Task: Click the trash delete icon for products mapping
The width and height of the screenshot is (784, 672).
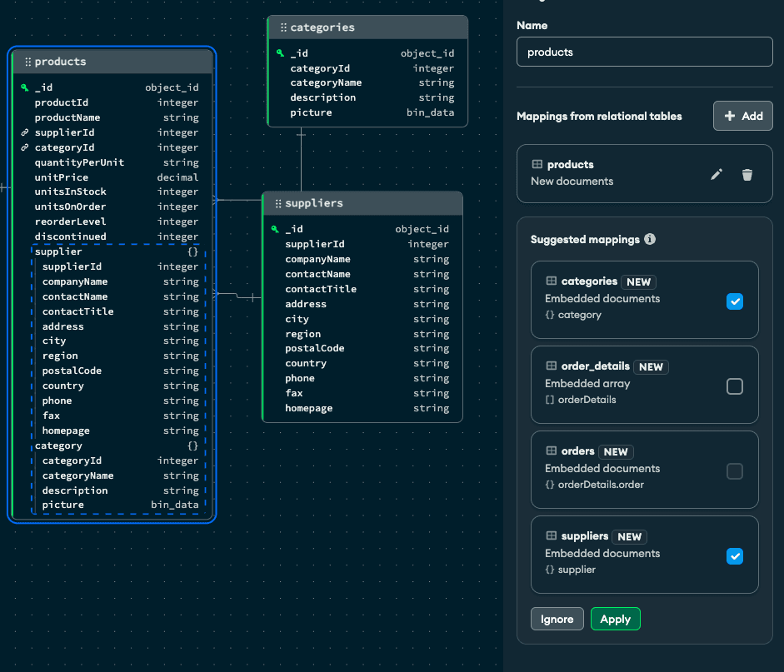Action: tap(747, 174)
